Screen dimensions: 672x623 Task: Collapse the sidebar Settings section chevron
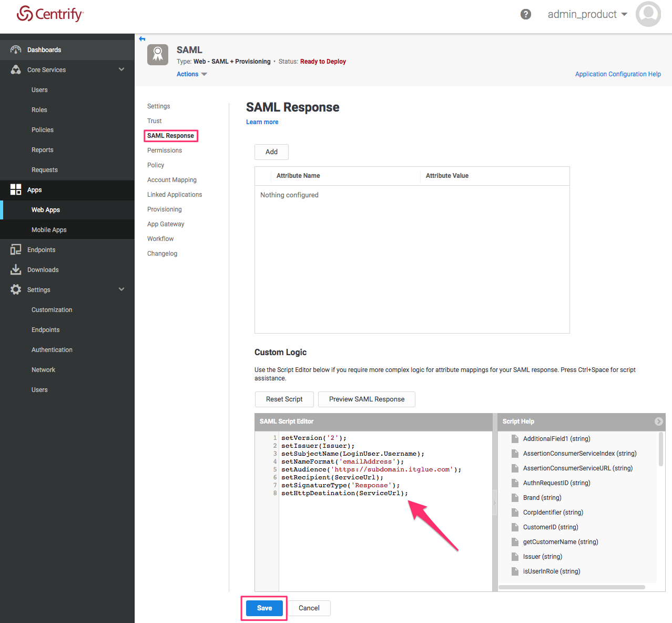click(121, 289)
